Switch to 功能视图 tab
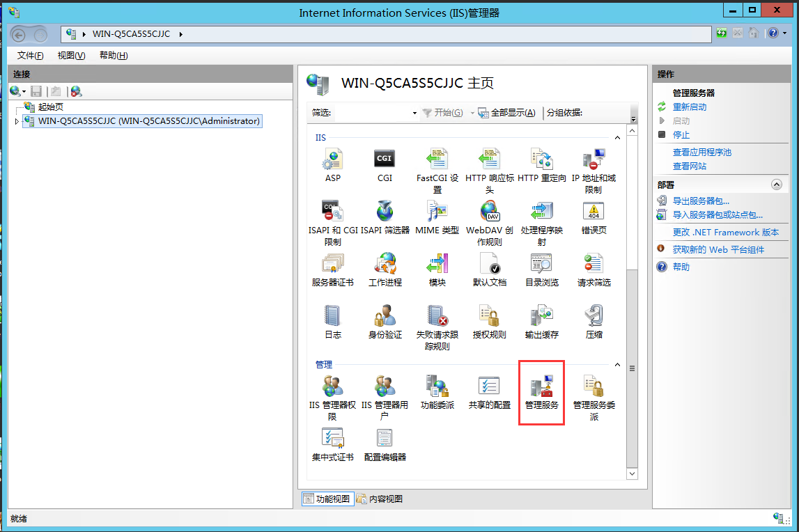The height and width of the screenshot is (532, 799). coord(327,499)
